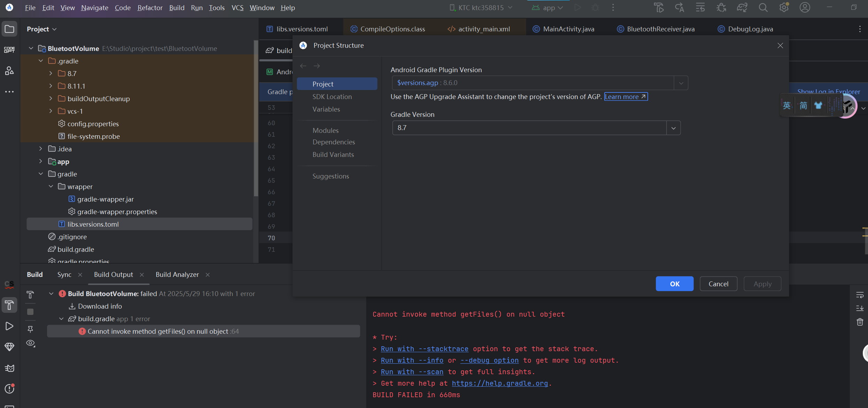Click the Run with --stacktrace link
Image resolution: width=868 pixels, height=408 pixels.
pyautogui.click(x=424, y=349)
